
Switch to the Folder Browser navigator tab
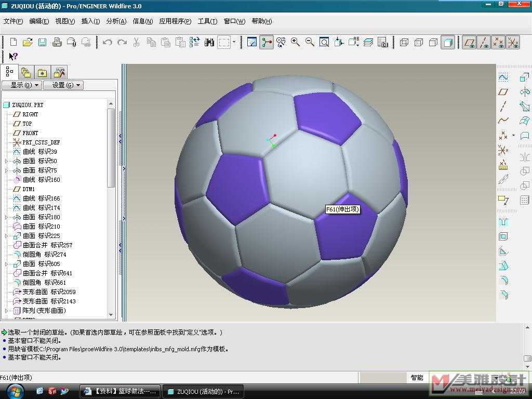pos(26,72)
